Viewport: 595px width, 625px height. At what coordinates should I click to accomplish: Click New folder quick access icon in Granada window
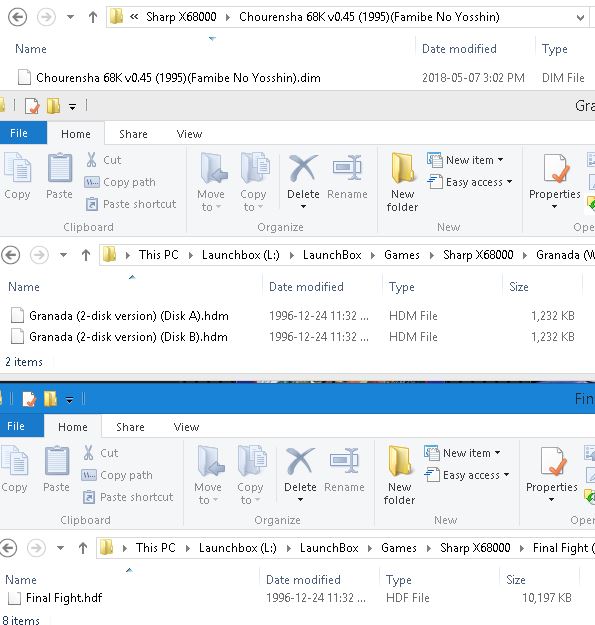53,106
